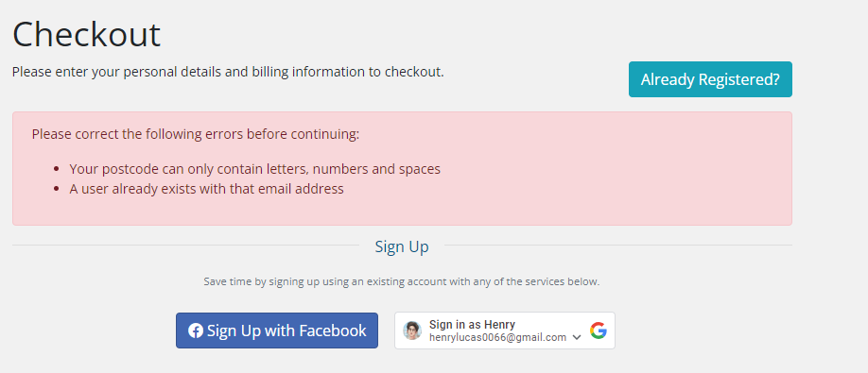Image resolution: width=868 pixels, height=373 pixels.
Task: Click the henrylucas0066@gmail.com address
Action: 497,337
